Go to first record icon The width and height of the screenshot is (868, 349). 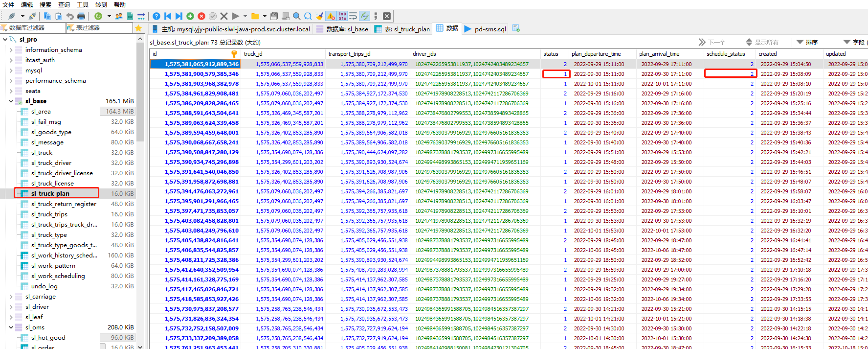click(168, 16)
